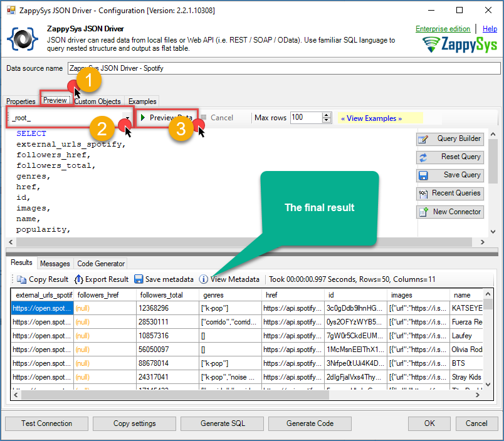This screenshot has width=504, height=441.
Task: Click the New Connector plus icon
Action: pyautogui.click(x=423, y=212)
